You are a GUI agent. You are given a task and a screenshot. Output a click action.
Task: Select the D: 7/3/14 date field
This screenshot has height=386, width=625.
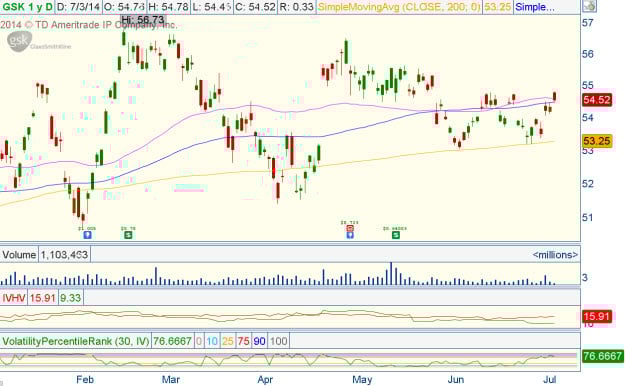pos(78,7)
